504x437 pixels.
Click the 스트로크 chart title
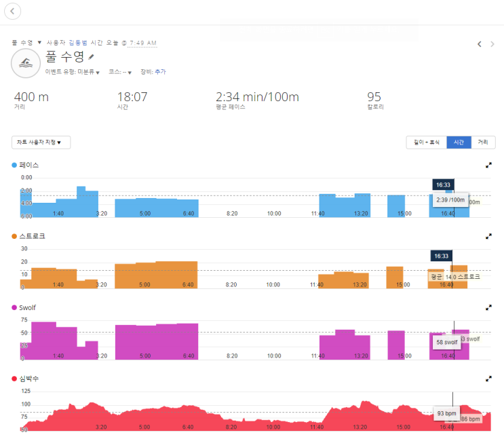pos(32,236)
